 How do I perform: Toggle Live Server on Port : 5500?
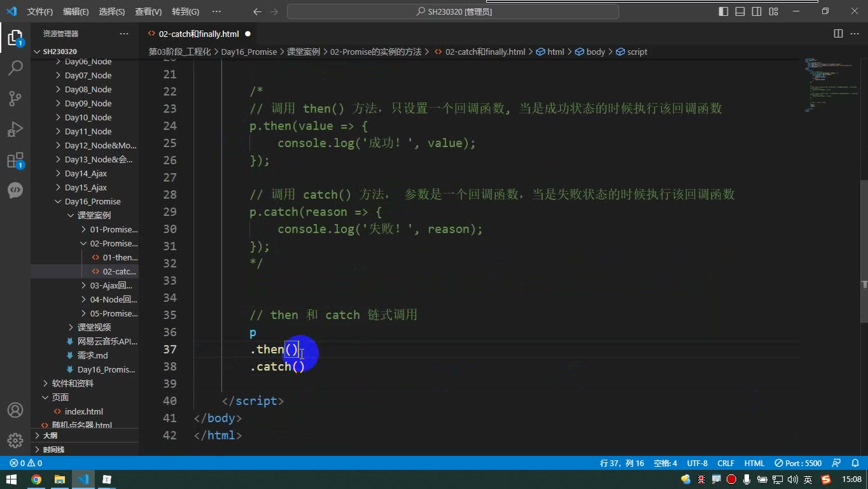tap(798, 464)
